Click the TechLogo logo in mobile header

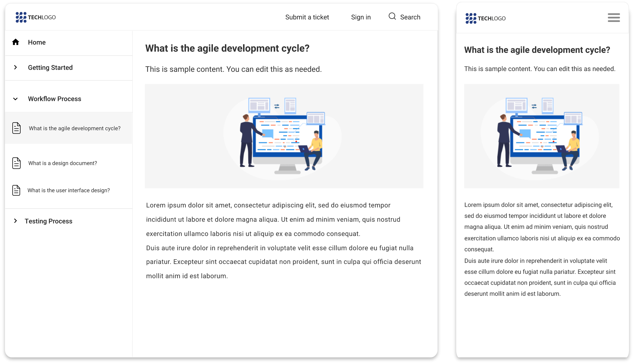485,18
